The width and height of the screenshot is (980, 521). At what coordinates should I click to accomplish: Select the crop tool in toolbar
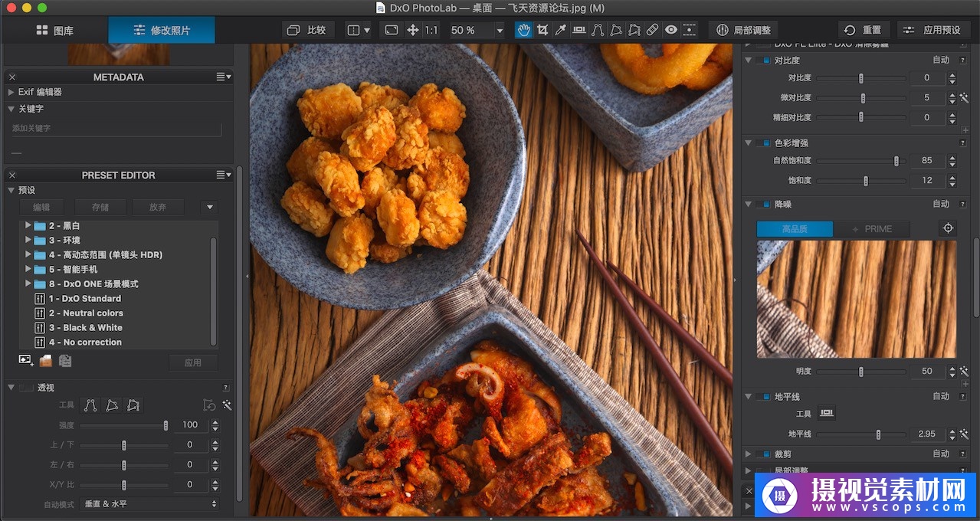tap(542, 30)
